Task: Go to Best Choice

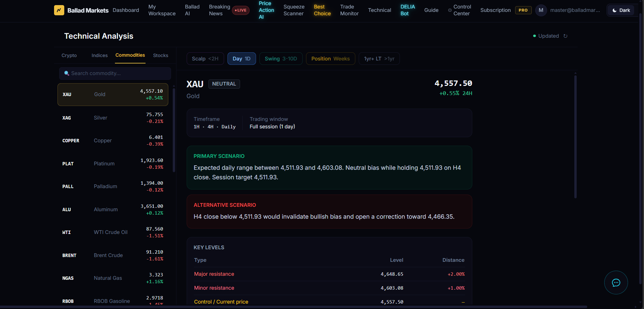Action: pos(322,10)
